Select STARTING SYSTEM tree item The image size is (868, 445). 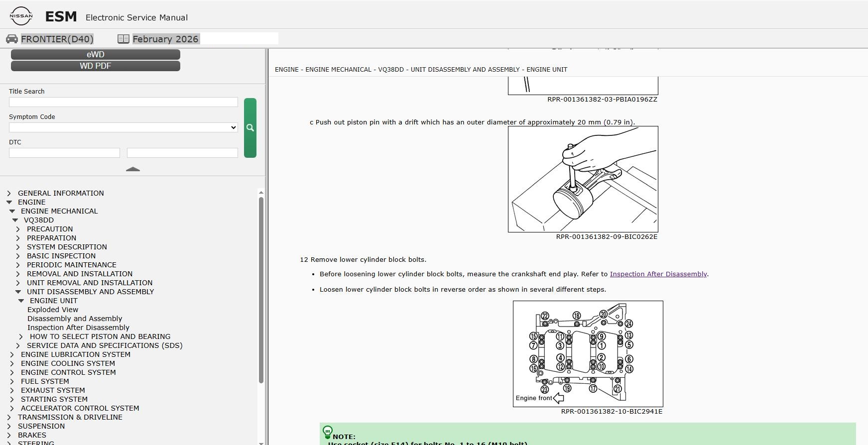click(54, 399)
